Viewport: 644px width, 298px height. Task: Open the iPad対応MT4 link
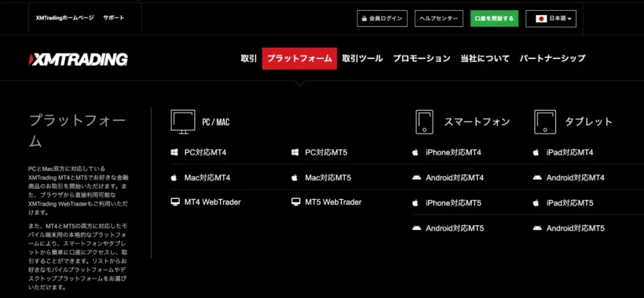[x=570, y=153]
